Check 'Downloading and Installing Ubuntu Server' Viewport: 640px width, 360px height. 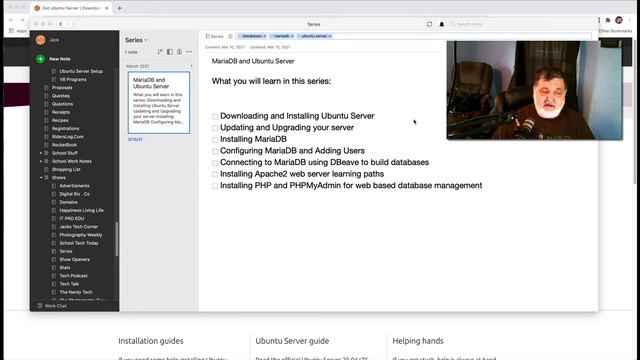pos(215,116)
